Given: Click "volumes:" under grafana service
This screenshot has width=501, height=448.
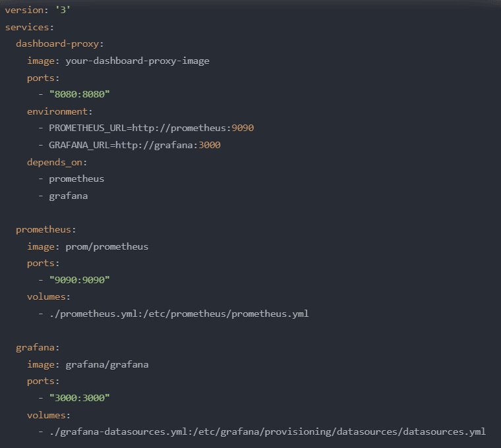Looking at the screenshot, I should click(49, 415).
